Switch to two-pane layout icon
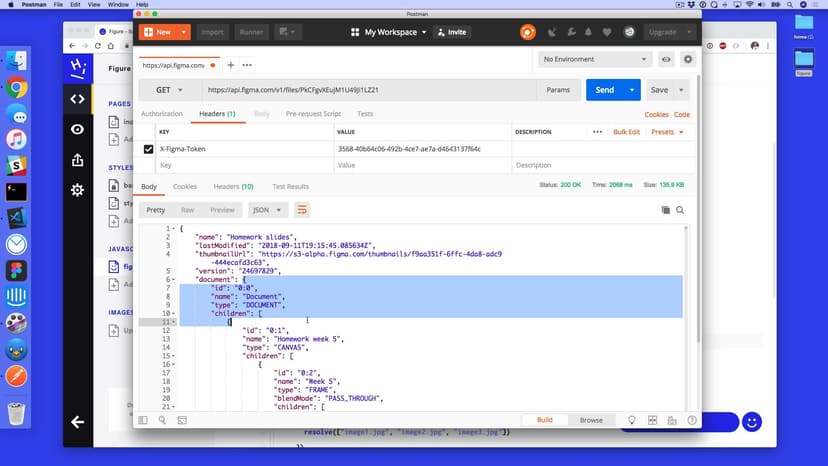 coord(653,420)
